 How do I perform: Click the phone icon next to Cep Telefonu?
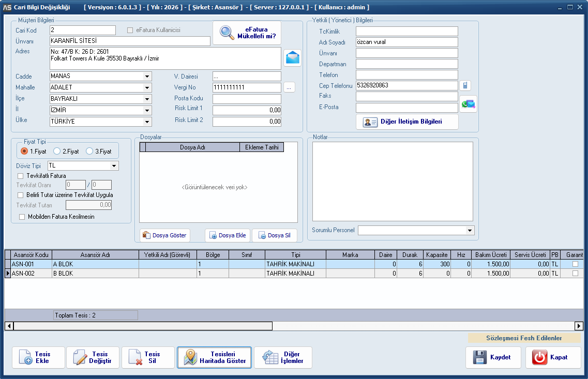click(465, 85)
